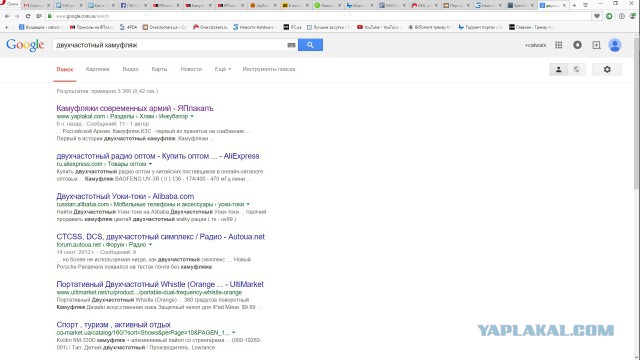Expand dropdown arrow beside ru.aliexpress.com URL
This screenshot has height=360, width=640.
150,164
